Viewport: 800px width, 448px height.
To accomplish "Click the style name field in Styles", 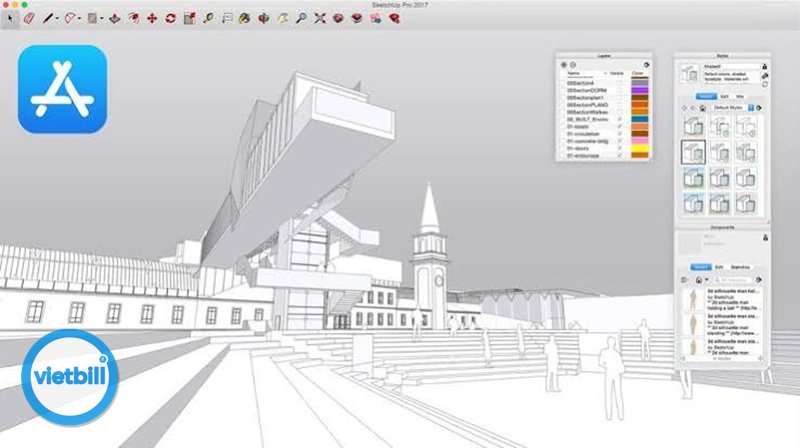I will (731, 67).
